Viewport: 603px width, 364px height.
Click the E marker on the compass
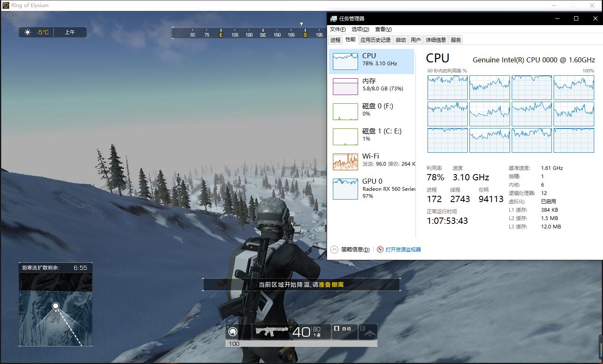click(x=221, y=35)
